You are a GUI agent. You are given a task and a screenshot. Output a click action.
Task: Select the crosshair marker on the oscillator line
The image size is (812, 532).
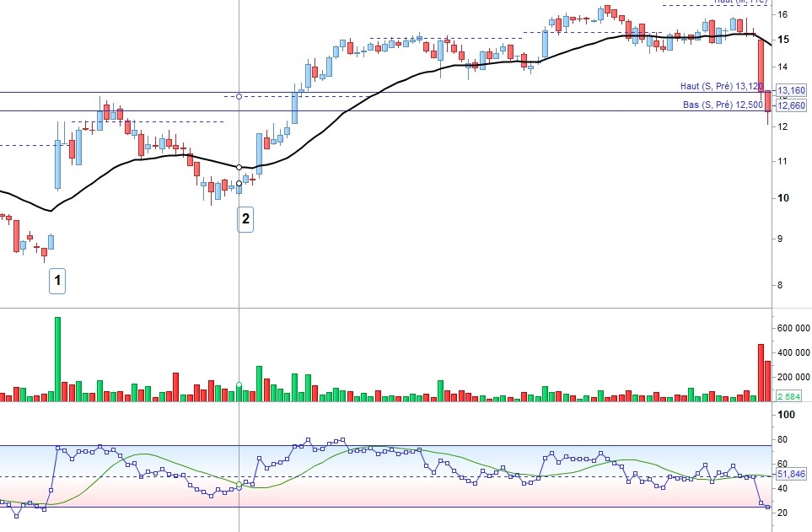(239, 485)
